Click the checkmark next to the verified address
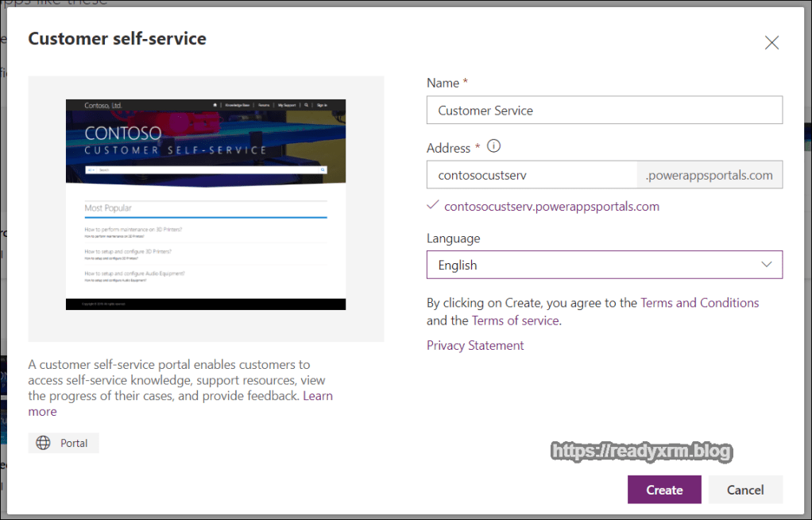Screen dimensions: 812x520 [432, 204]
